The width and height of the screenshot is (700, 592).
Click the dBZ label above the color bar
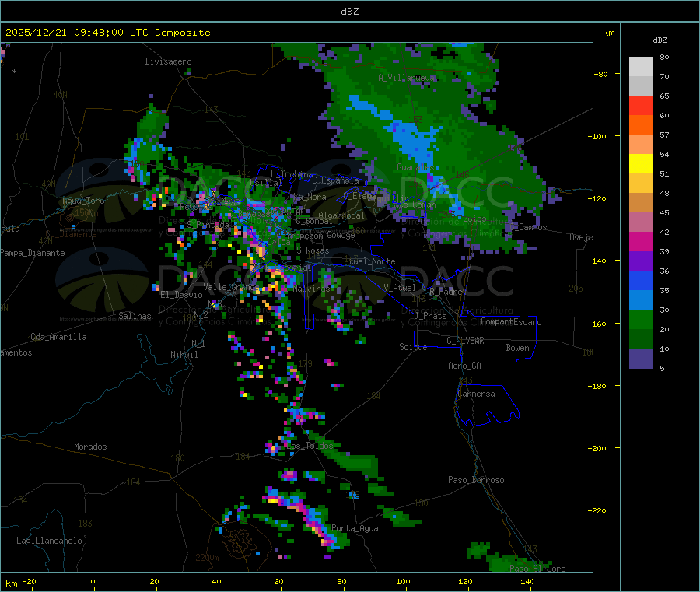tap(660, 40)
